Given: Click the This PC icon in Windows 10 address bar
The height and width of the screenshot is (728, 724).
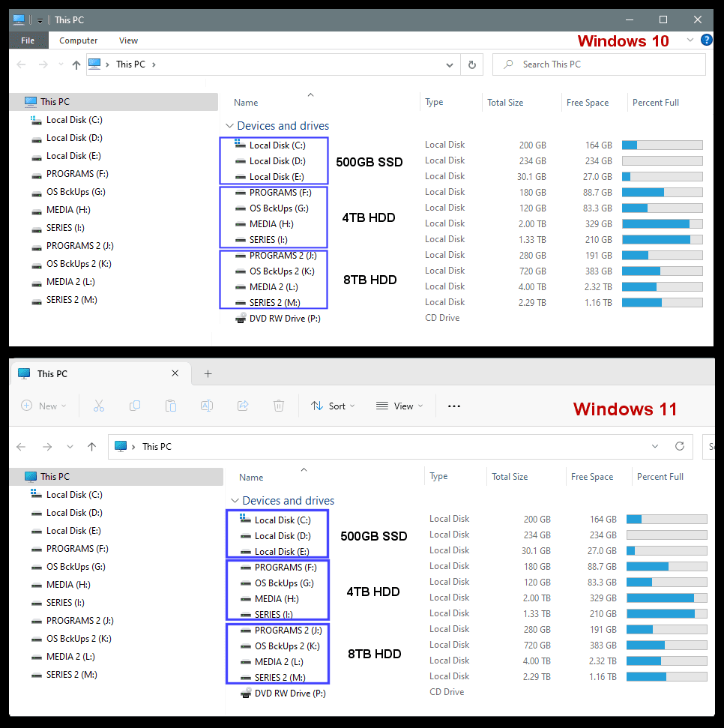Looking at the screenshot, I should (94, 64).
